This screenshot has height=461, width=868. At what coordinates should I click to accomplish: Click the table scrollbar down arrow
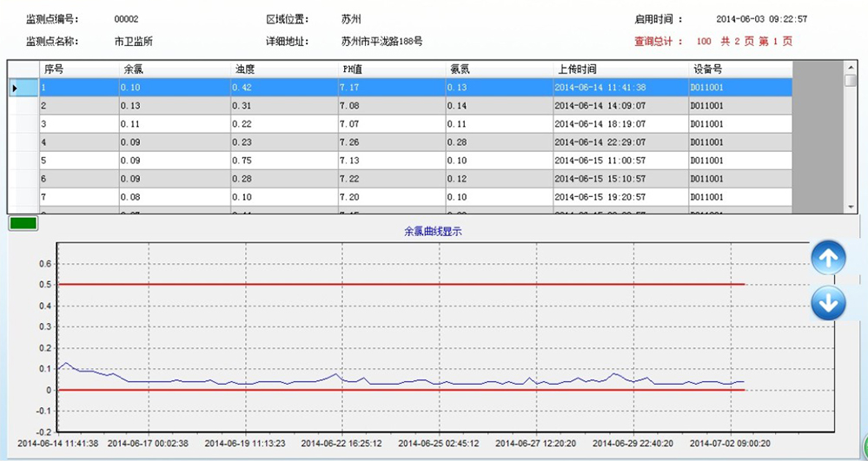pyautogui.click(x=851, y=207)
